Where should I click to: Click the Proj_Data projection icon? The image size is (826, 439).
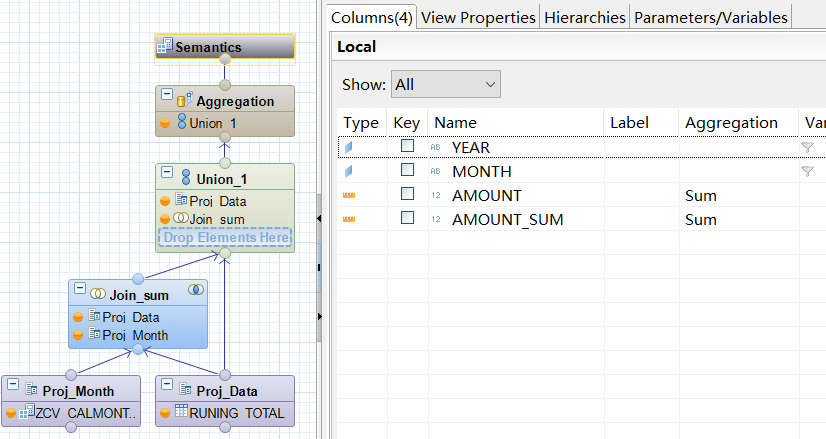(x=185, y=390)
